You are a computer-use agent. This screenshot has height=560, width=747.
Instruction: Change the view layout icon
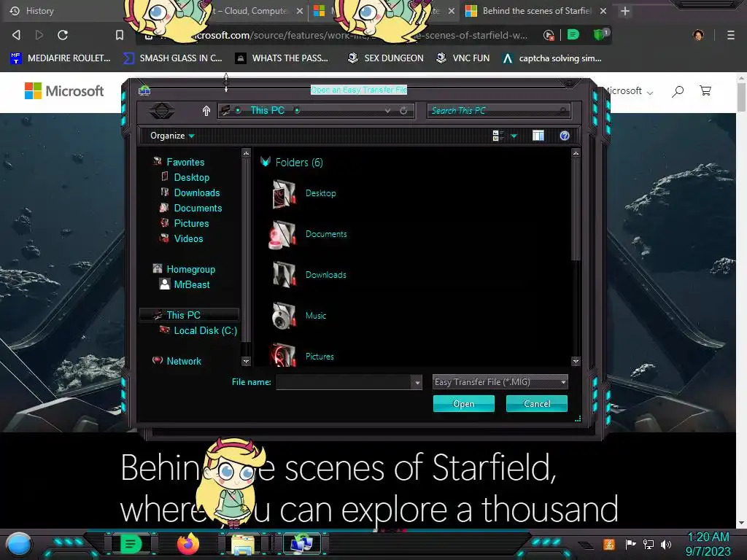pos(498,136)
